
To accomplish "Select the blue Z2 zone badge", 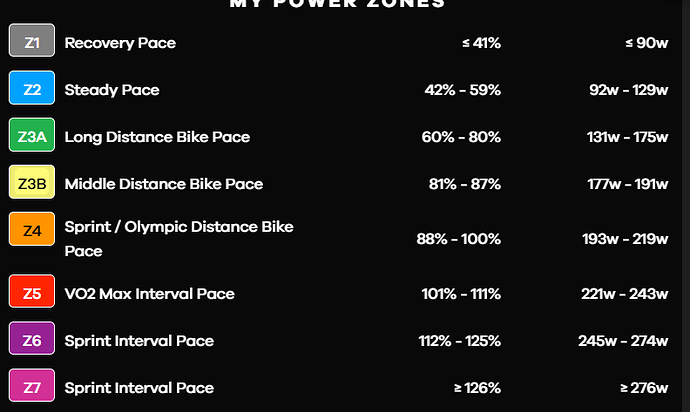I will tap(32, 88).
